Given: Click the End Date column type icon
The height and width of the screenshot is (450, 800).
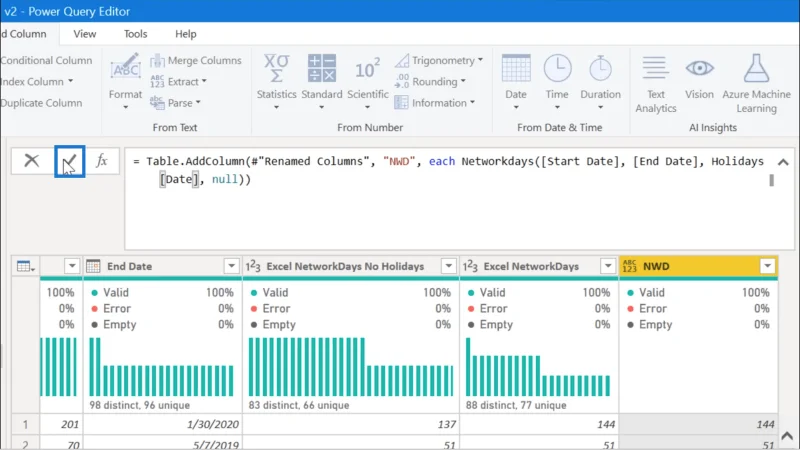Looking at the screenshot, I should coord(93,266).
